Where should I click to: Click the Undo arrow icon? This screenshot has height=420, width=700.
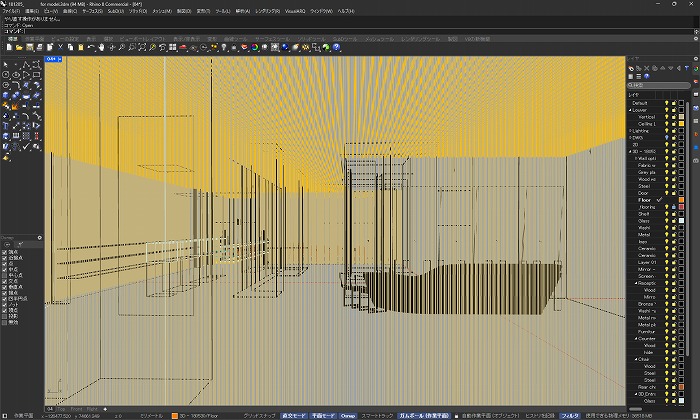tap(91, 47)
